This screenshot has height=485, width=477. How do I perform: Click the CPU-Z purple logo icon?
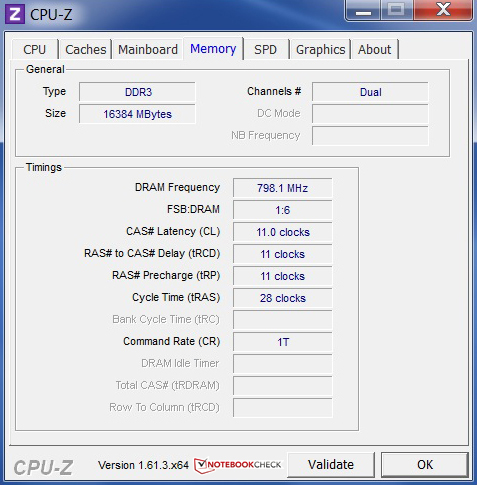pyautogui.click(x=15, y=14)
